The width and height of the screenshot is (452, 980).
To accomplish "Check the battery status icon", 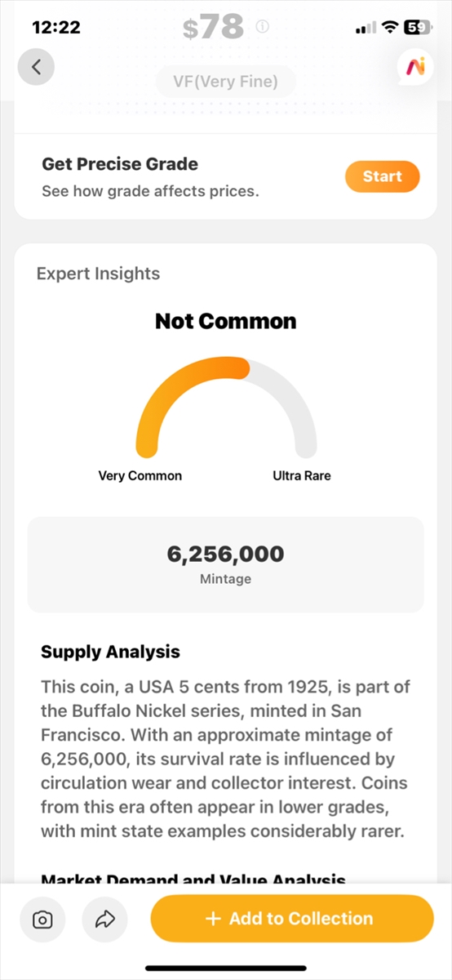I will tap(417, 27).
